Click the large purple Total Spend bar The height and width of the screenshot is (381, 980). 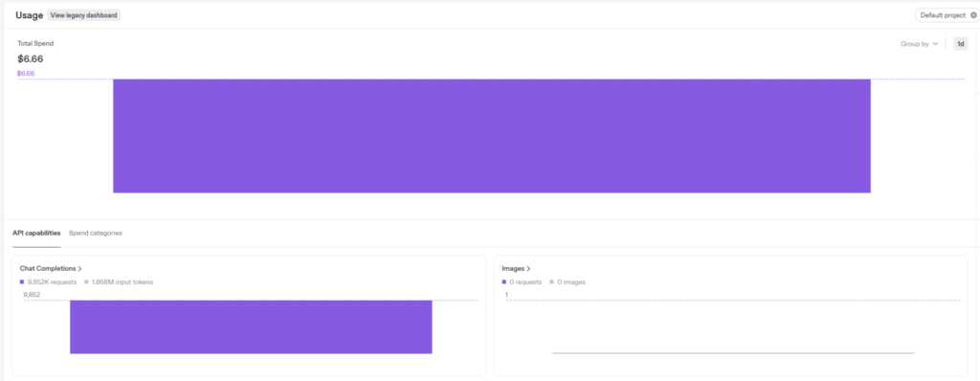pos(491,136)
